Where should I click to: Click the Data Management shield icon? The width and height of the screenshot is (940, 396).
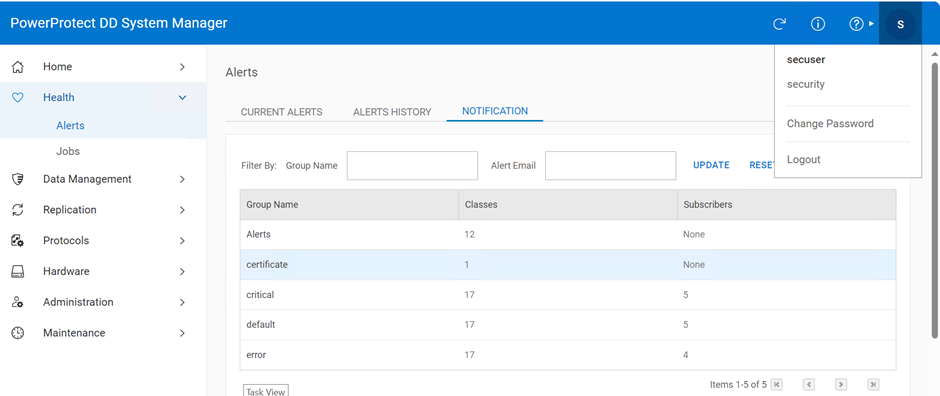[18, 179]
